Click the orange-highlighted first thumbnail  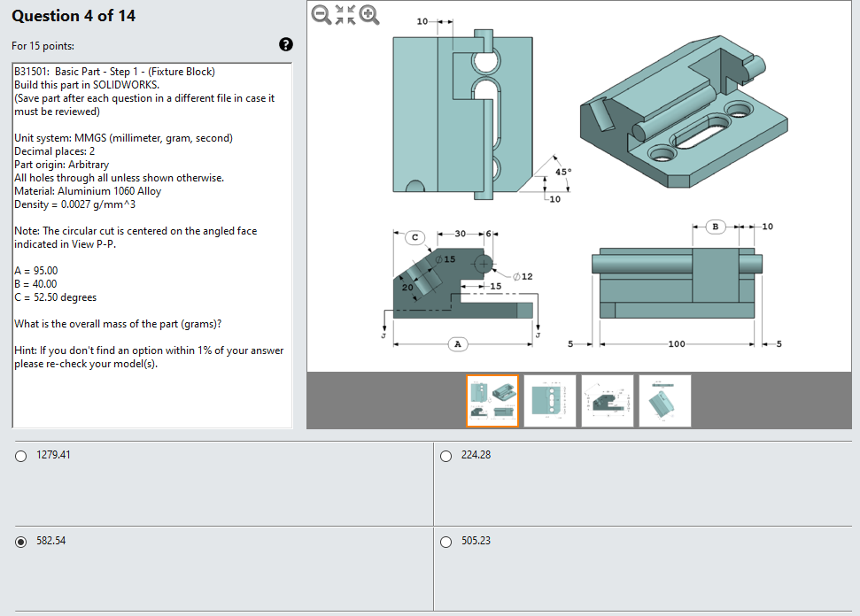pos(492,400)
